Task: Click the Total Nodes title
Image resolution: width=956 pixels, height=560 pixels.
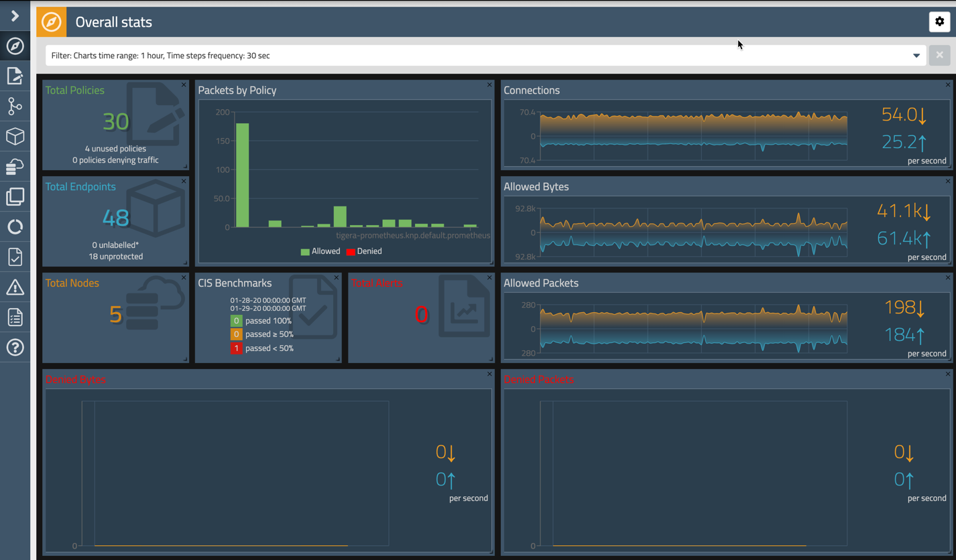Action: coord(72,283)
